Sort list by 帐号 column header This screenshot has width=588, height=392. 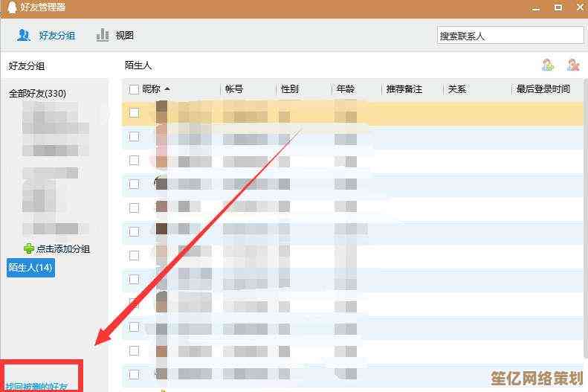point(234,89)
